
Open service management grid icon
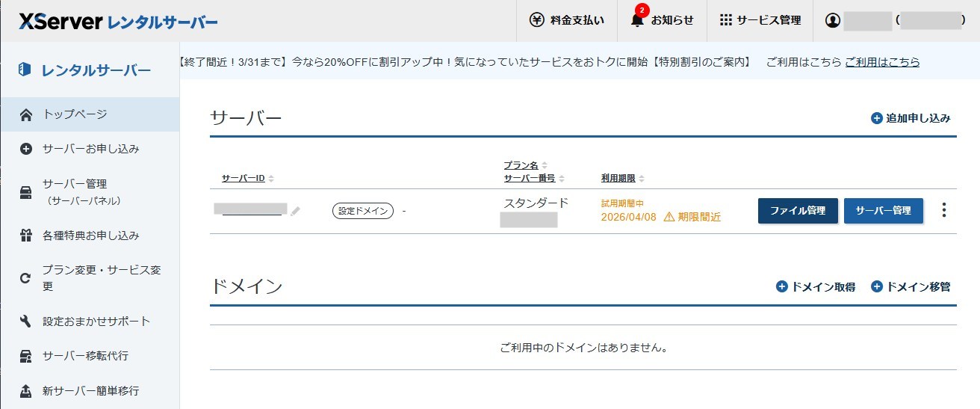click(x=725, y=21)
